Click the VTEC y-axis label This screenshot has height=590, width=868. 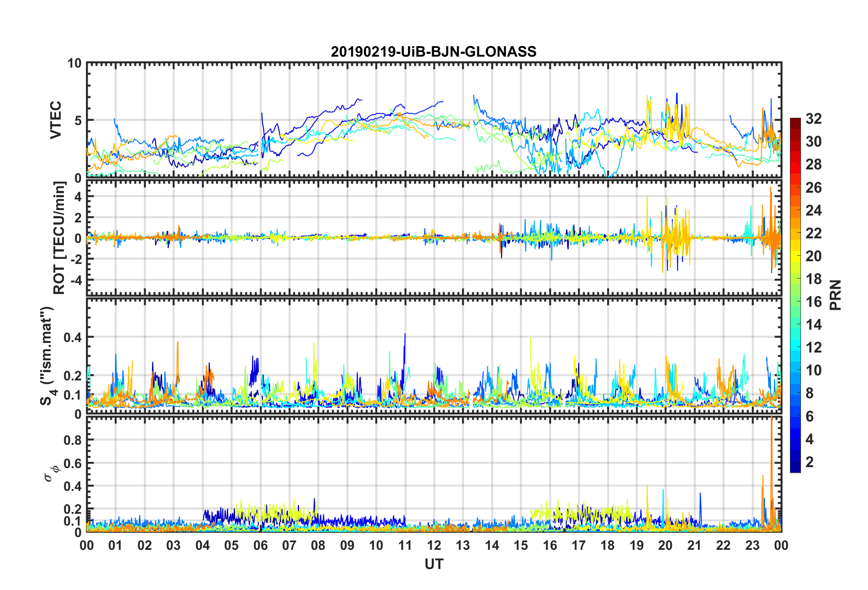click(x=56, y=120)
